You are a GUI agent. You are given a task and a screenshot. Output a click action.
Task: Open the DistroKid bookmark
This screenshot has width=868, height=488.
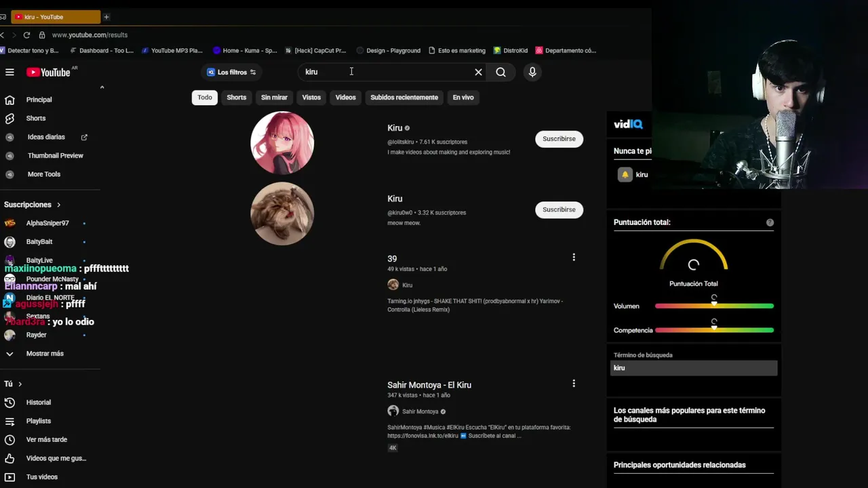tap(511, 51)
